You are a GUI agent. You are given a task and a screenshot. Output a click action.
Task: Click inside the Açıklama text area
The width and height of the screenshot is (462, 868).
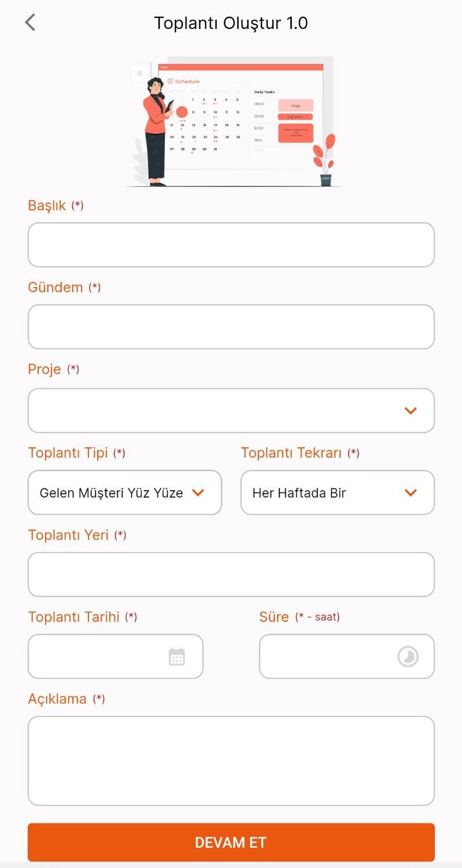[231, 760]
